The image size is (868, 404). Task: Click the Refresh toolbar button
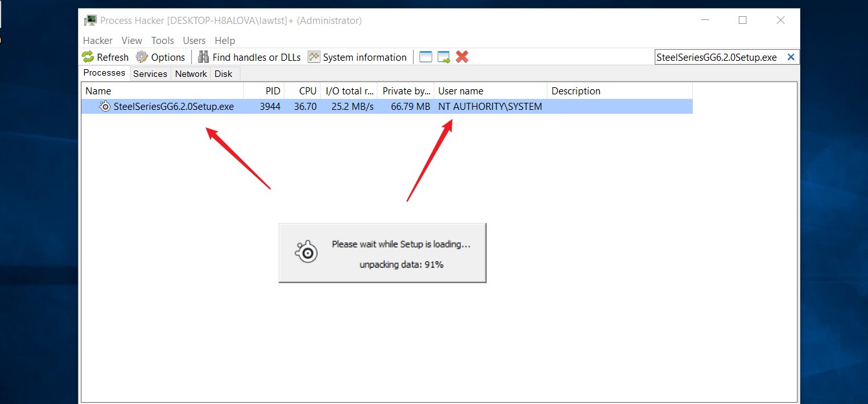coord(105,57)
